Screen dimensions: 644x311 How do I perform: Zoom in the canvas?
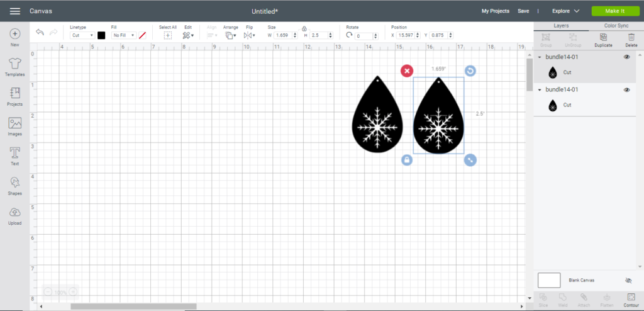pos(73,292)
